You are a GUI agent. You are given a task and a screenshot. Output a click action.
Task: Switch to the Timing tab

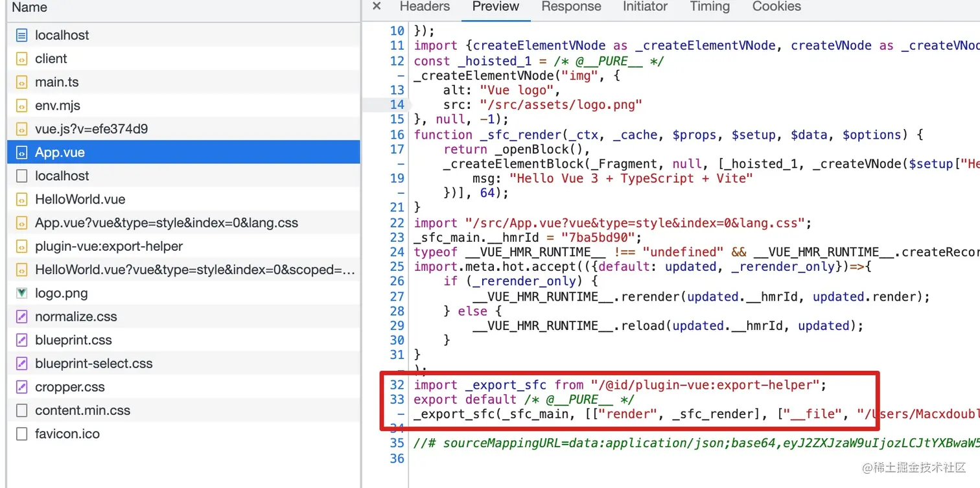point(710,6)
